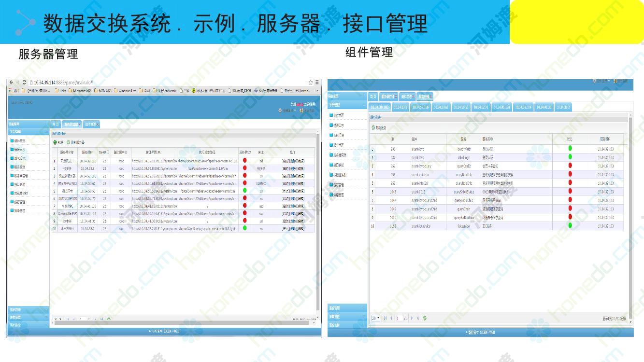Select the 10.34.38.2 server tab

[563, 107]
